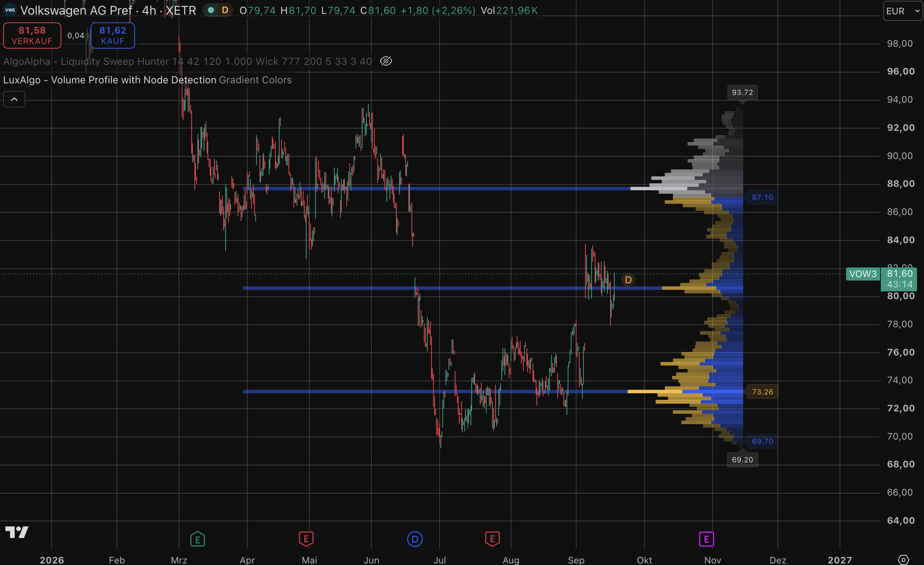924x565 pixels.
Task: Click the 92,00 price axis label
Action: coord(900,128)
